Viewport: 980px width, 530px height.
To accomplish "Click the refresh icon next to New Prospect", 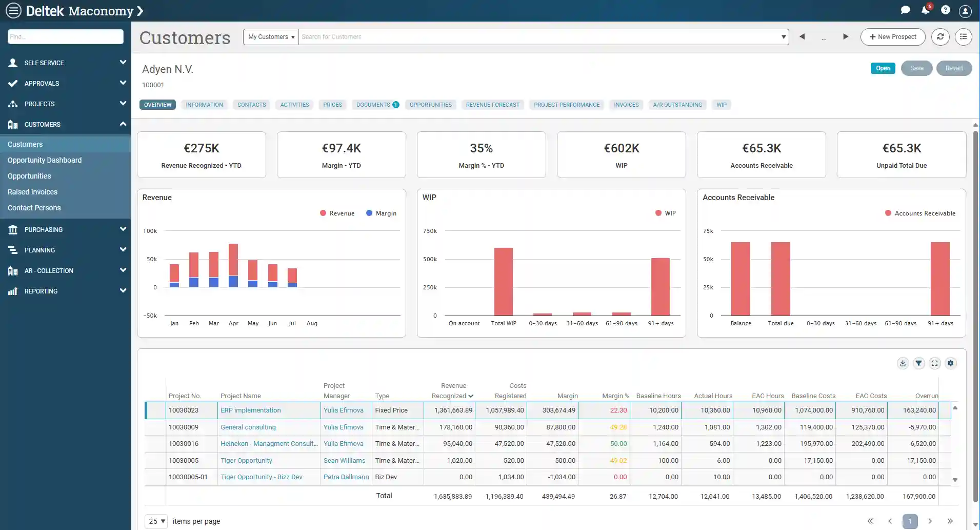I will [x=940, y=37].
